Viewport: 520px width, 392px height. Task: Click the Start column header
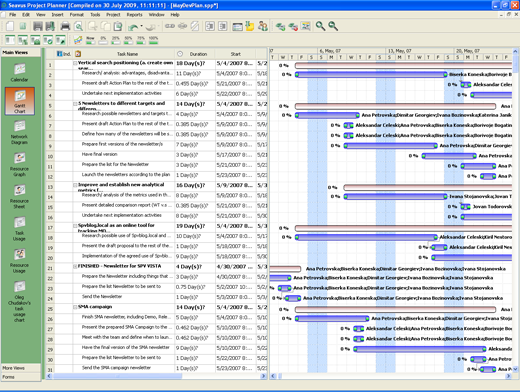[236, 54]
